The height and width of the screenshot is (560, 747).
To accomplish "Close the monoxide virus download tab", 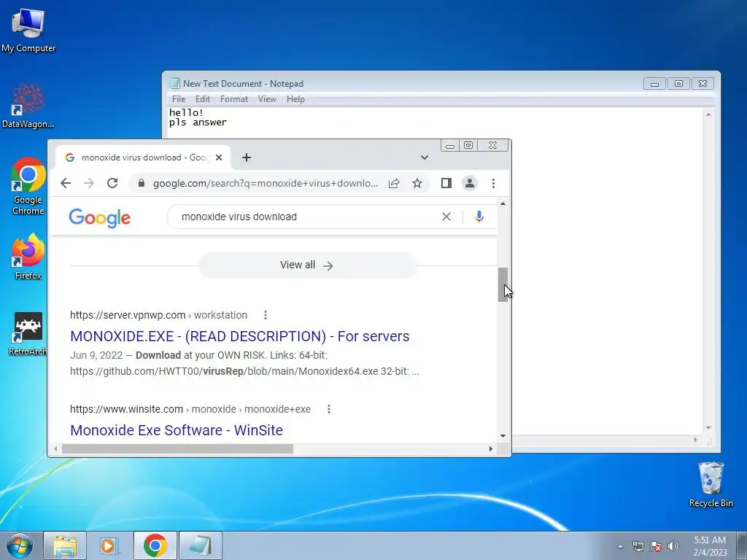I will point(219,157).
